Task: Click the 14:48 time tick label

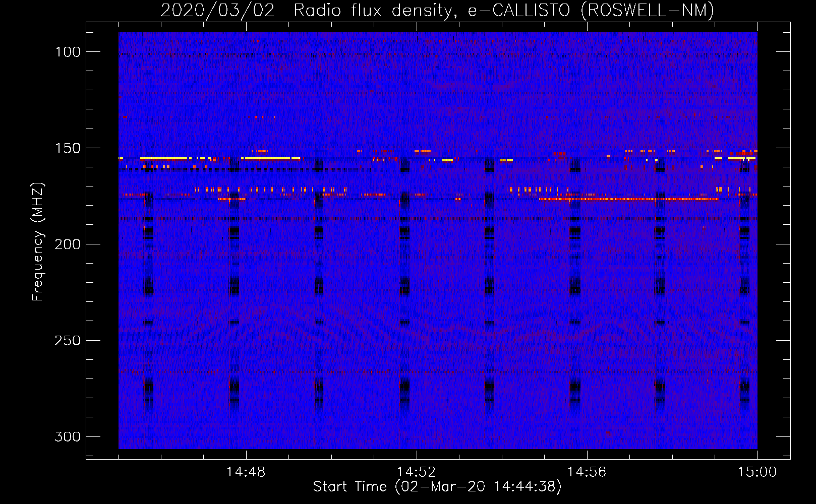Action: point(246,472)
